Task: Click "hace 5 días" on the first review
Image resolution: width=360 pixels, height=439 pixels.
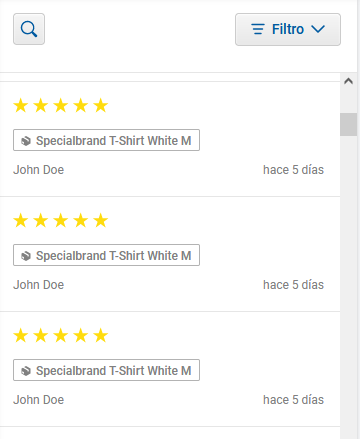Action: pyautogui.click(x=293, y=170)
